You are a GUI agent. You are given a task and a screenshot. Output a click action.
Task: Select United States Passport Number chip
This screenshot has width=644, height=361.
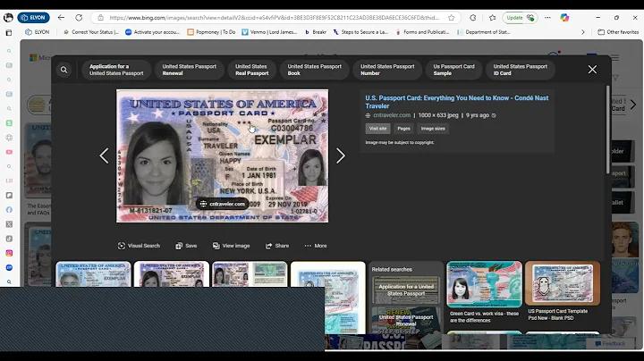387,70
